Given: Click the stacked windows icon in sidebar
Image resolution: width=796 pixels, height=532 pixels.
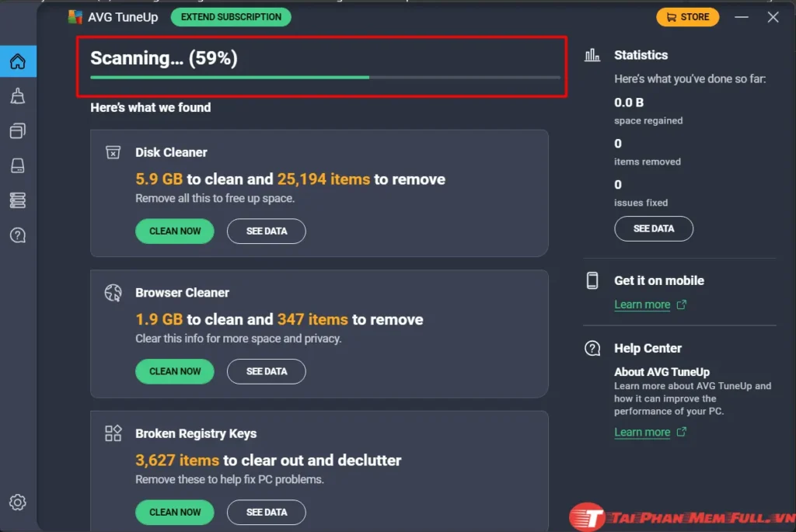Looking at the screenshot, I should (x=18, y=130).
